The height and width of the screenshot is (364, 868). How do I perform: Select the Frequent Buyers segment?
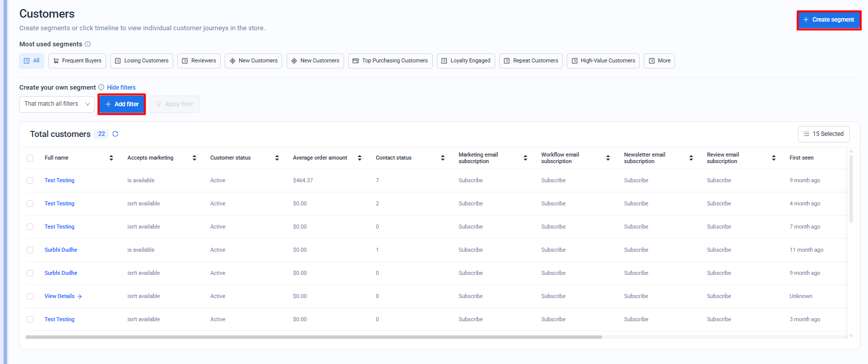point(77,61)
